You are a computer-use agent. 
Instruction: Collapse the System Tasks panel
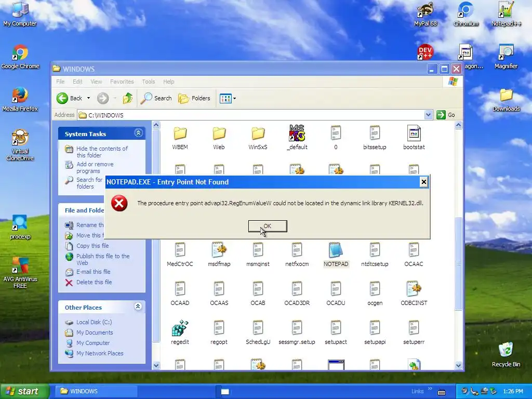point(138,133)
